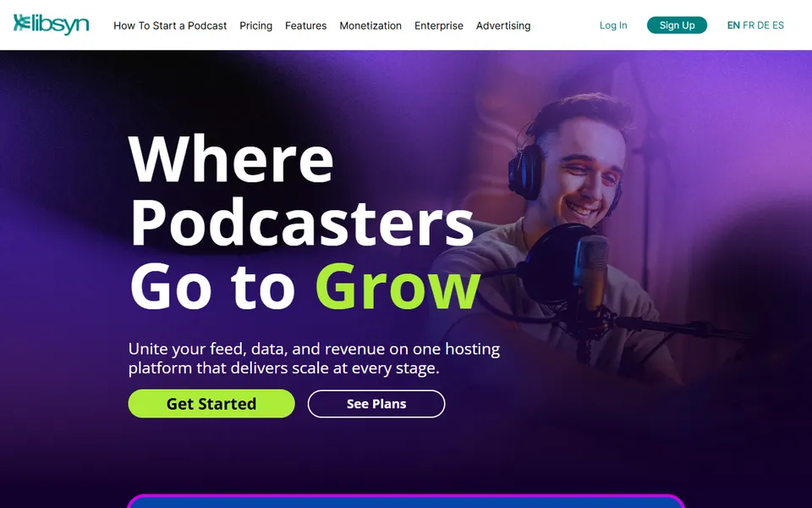
Task: Click the green Get Started button
Action: click(211, 403)
